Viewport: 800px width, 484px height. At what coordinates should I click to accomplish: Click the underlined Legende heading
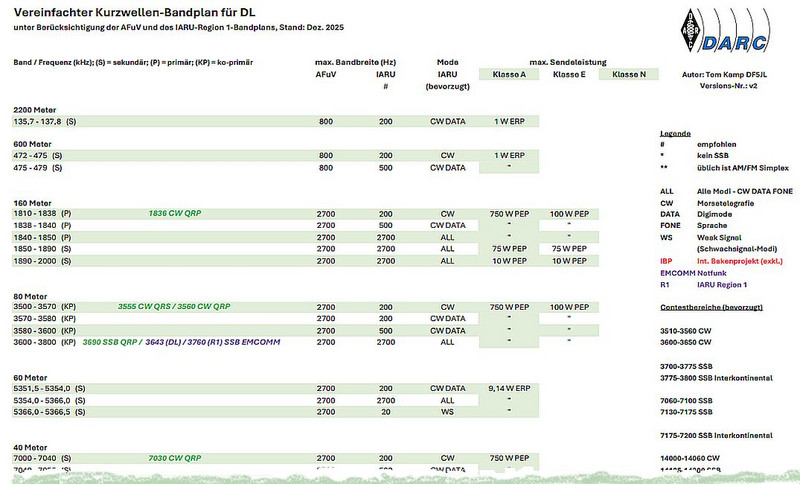(x=676, y=134)
